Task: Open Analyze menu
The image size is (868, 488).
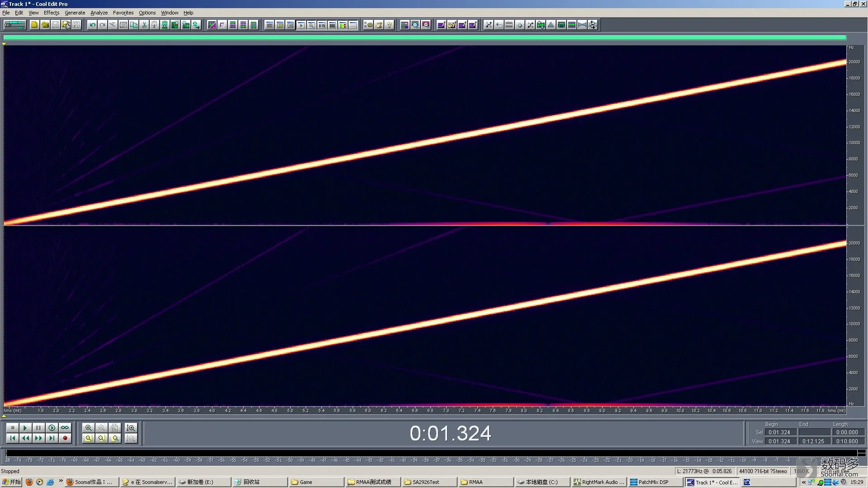Action: 99,13
